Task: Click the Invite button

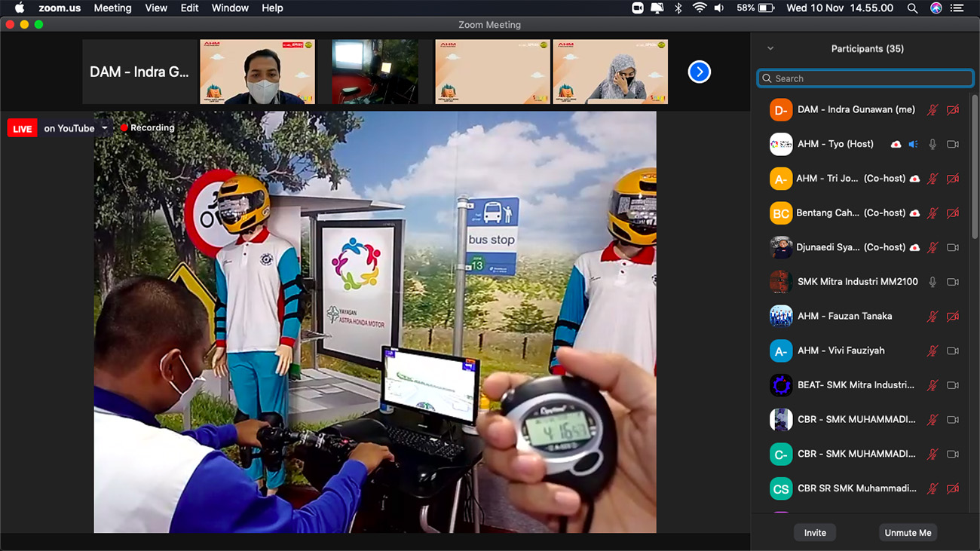Action: coord(815,532)
